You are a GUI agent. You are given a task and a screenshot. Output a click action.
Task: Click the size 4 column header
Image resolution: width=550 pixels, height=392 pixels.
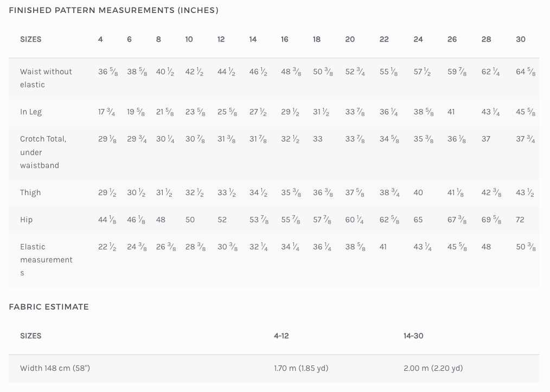(100, 39)
